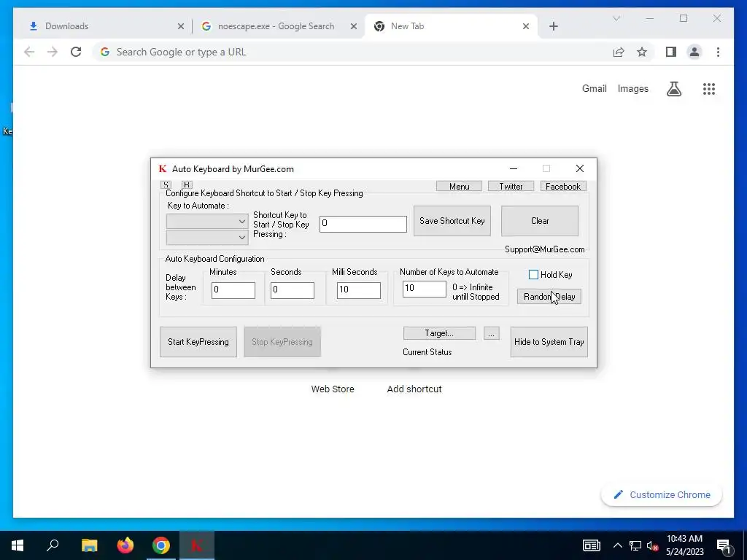This screenshot has height=560, width=747.
Task: Open the Menu button in Auto Keyboard
Action: 459,186
